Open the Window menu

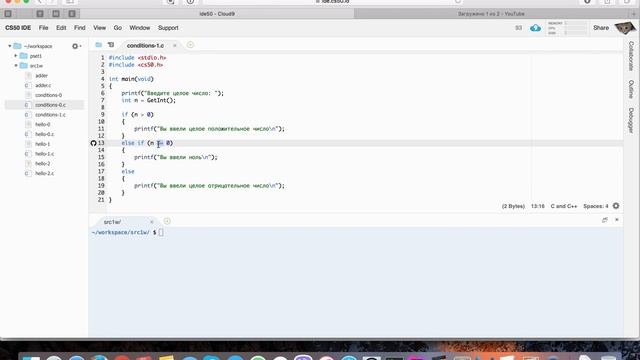pos(140,28)
